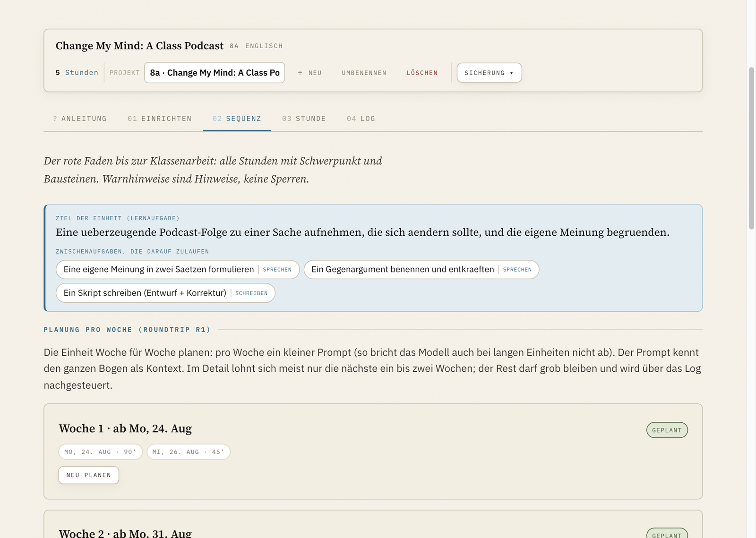The image size is (756, 538).
Task: Click the GEPLANT badge of Woche 2
Action: coord(667,534)
